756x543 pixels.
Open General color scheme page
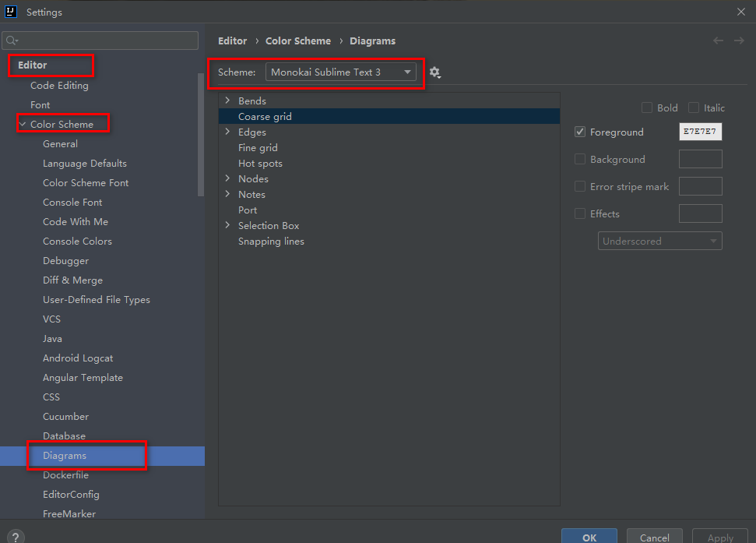click(60, 143)
